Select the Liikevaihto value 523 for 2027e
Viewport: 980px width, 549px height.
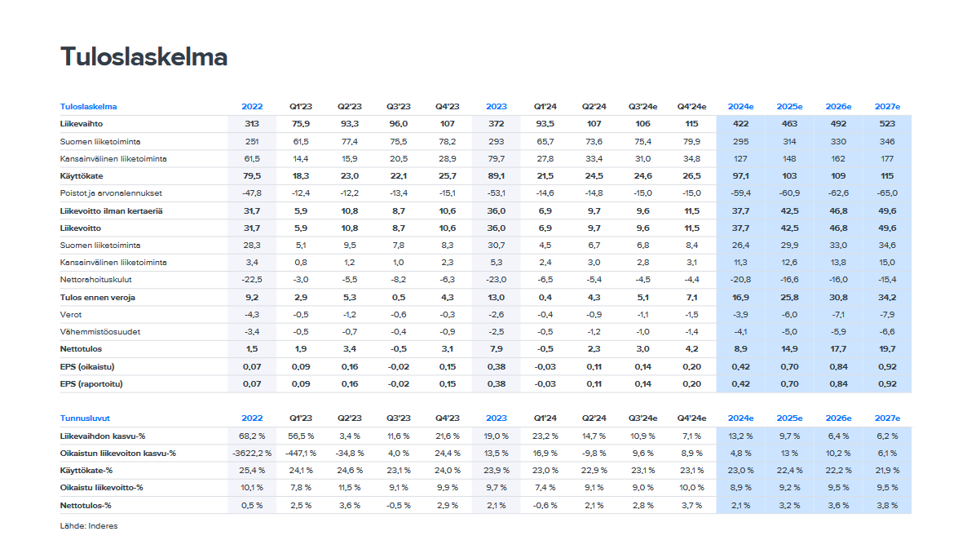(x=887, y=124)
